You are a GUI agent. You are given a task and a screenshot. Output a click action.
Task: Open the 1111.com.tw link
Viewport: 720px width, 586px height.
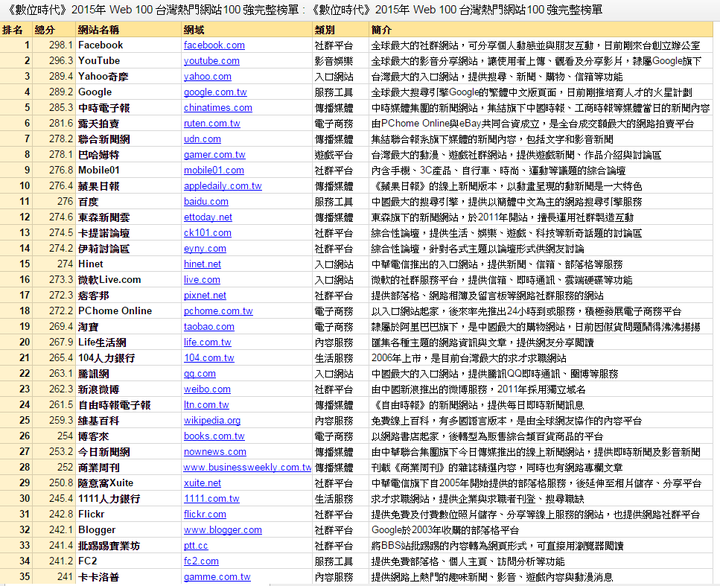point(212,499)
